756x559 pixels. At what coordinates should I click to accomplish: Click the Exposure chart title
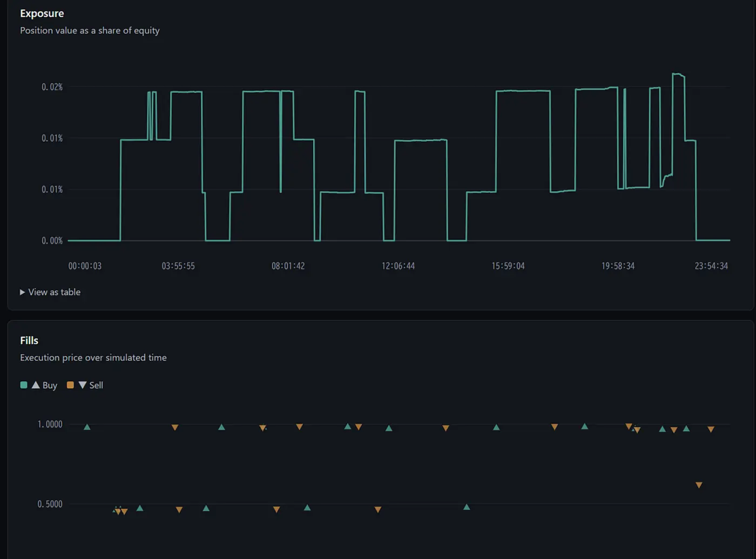[42, 14]
